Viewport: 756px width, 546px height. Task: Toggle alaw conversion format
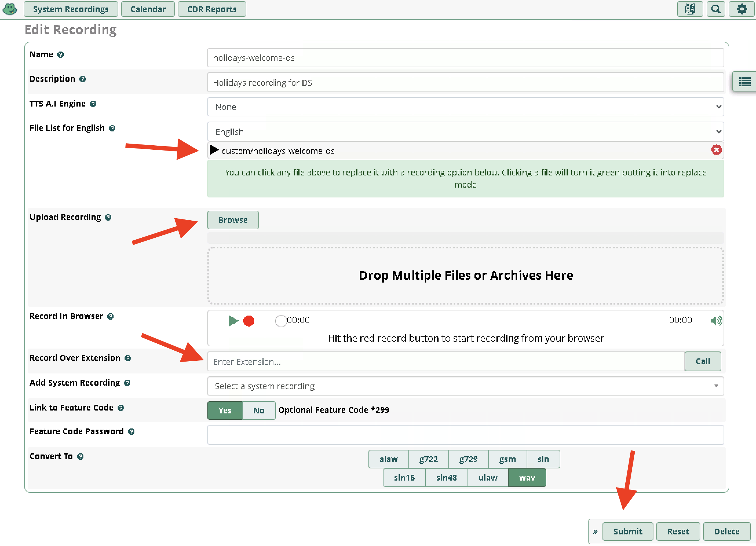pyautogui.click(x=389, y=459)
